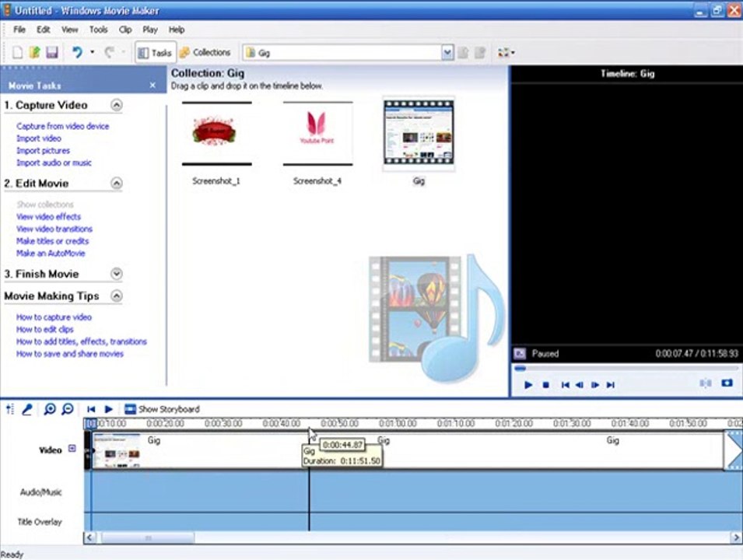Rewind the timeline to the start
This screenshot has width=743, height=560.
tap(92, 409)
